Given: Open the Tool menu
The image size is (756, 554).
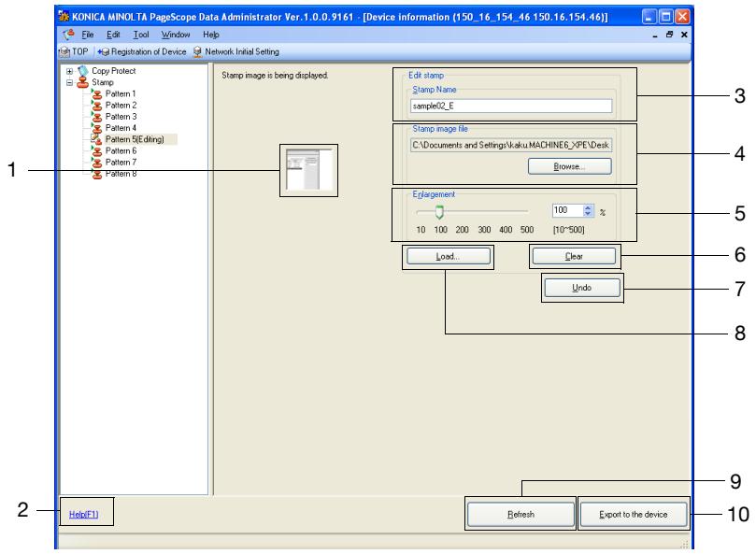Looking at the screenshot, I should pos(141,35).
